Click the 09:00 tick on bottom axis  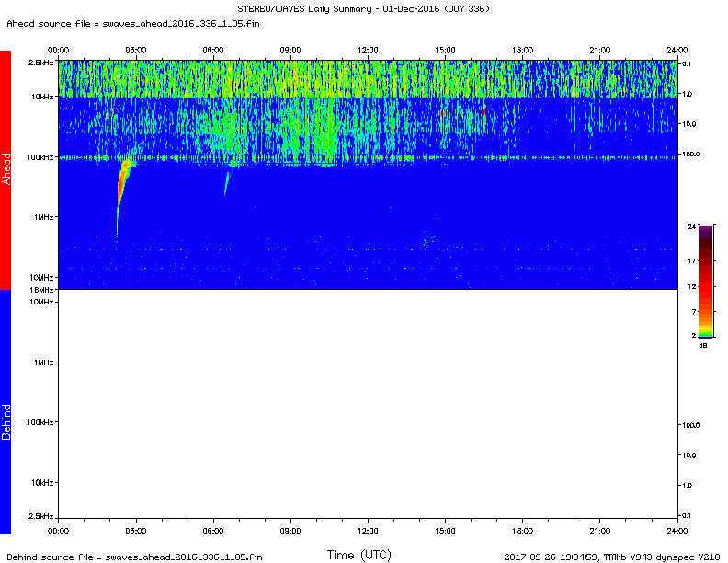pos(290,530)
